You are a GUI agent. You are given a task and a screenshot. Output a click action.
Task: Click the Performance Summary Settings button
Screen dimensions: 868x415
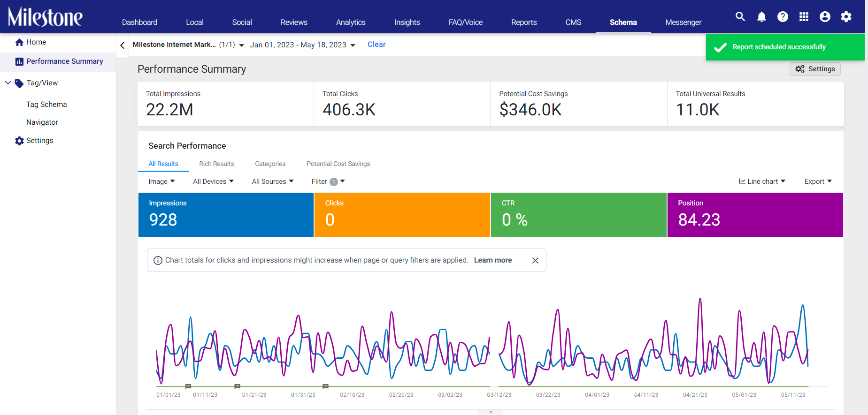815,69
